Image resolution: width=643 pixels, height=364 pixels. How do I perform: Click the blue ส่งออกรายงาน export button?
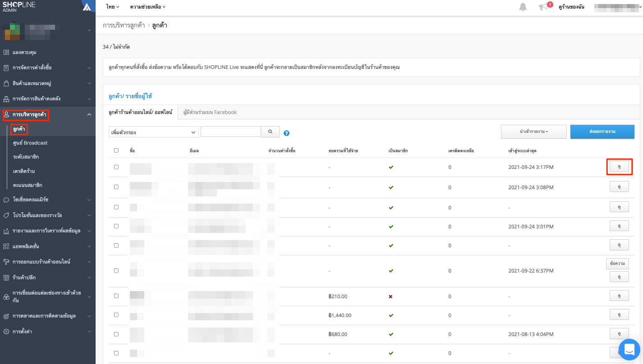click(x=602, y=132)
